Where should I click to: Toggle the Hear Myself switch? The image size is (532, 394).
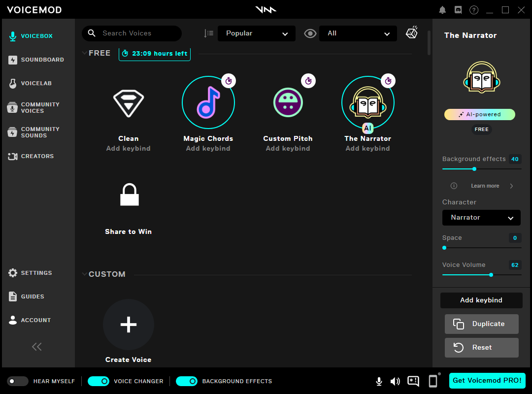tap(18, 381)
